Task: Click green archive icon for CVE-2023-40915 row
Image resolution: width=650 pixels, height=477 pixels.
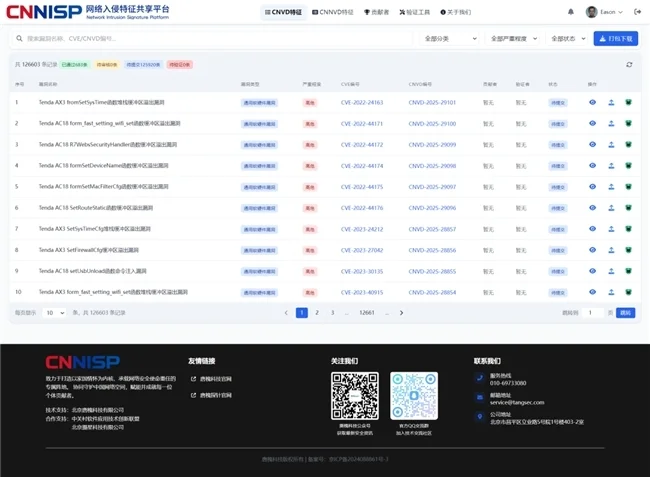Action: click(x=628, y=292)
